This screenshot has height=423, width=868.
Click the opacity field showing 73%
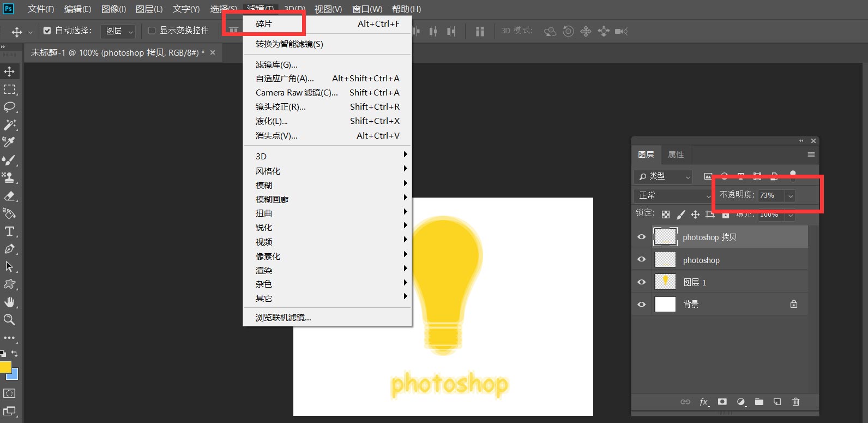[x=771, y=195]
